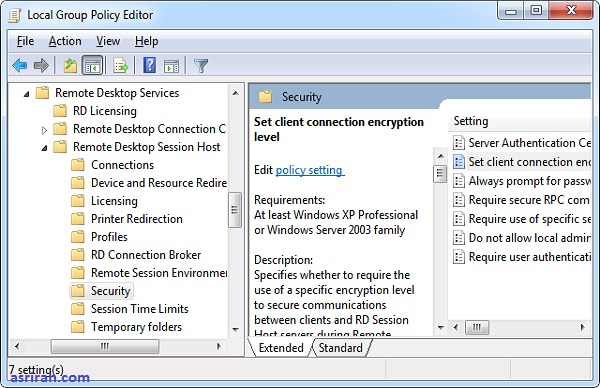Click the Local Group Policy Editor title icon
Viewport: 600px width, 388px height.
[x=15, y=15]
